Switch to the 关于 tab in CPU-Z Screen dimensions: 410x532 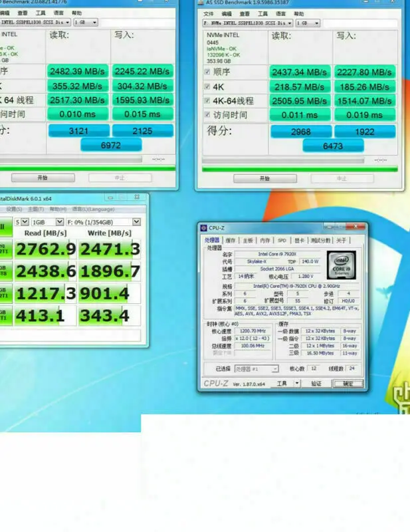(341, 241)
